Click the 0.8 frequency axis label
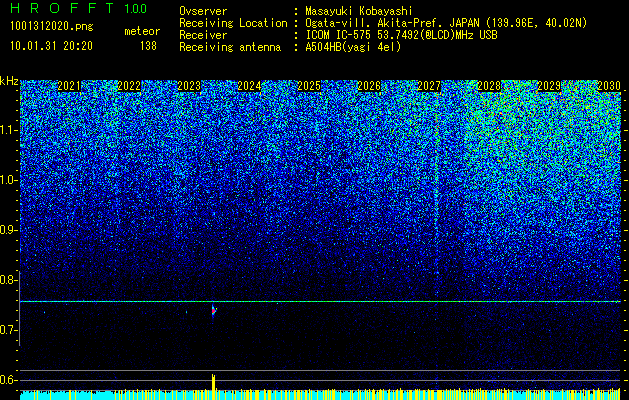Viewport: 629px width, 400px height. point(8,280)
